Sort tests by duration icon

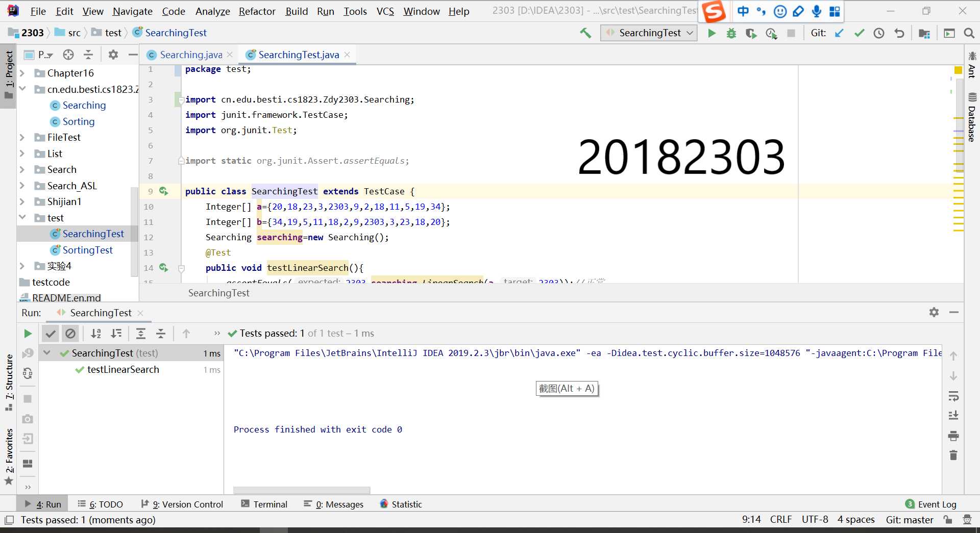coord(116,334)
